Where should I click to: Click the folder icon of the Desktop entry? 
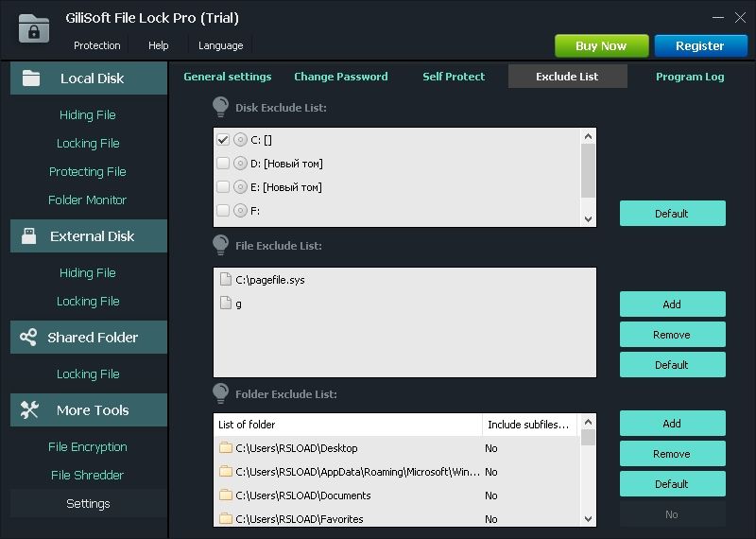(226, 447)
